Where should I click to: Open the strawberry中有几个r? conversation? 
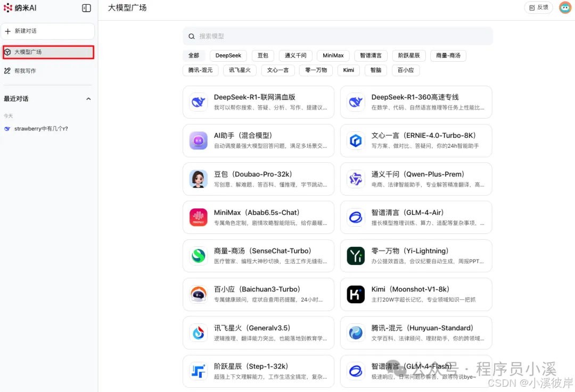pos(41,129)
